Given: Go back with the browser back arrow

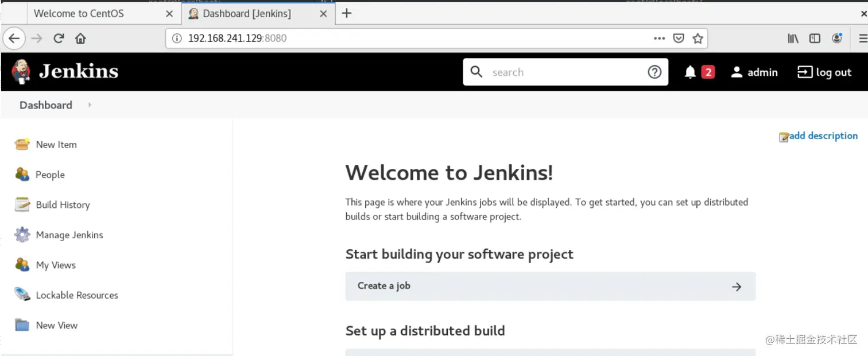Looking at the screenshot, I should pos(14,38).
